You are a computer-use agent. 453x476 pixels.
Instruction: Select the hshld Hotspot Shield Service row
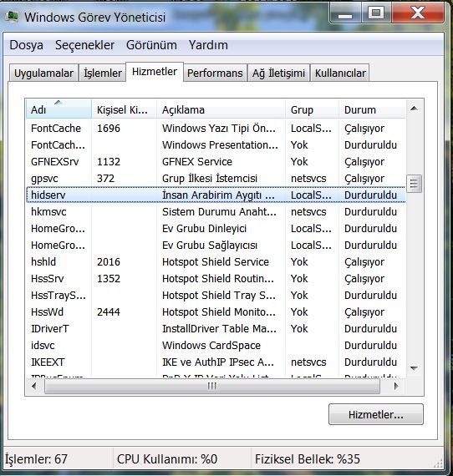click(216, 261)
